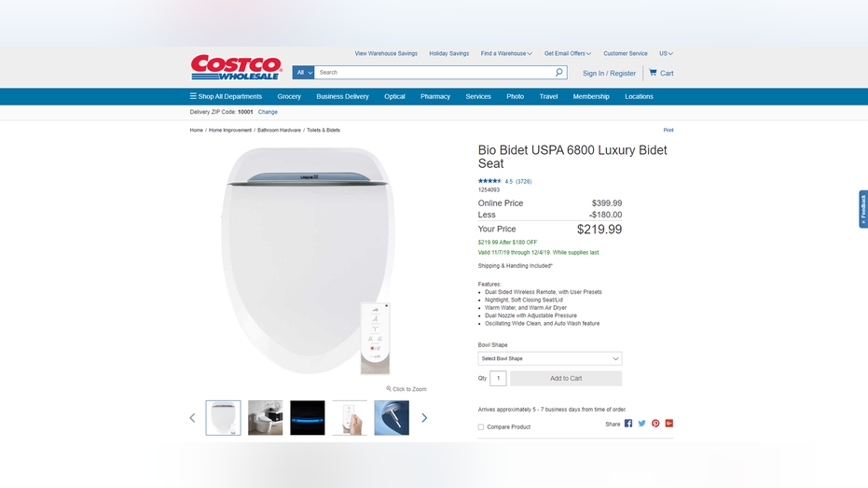Share product on Pinterest
This screenshot has height=488, width=868.
pos(655,424)
